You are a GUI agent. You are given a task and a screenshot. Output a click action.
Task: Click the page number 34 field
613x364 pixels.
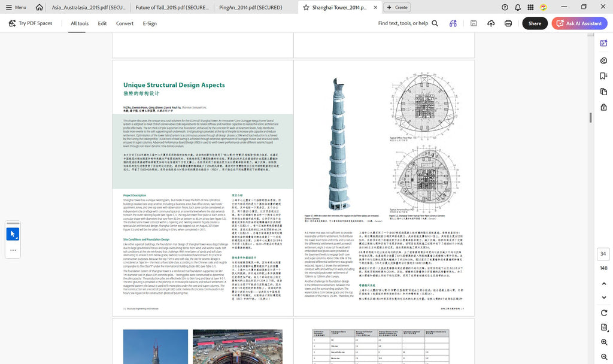coord(603,254)
